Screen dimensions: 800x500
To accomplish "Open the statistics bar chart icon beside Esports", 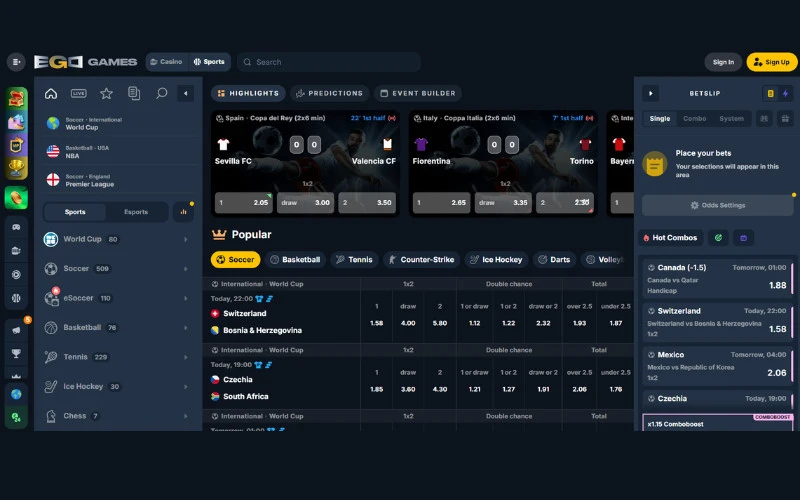I will pyautogui.click(x=183, y=212).
